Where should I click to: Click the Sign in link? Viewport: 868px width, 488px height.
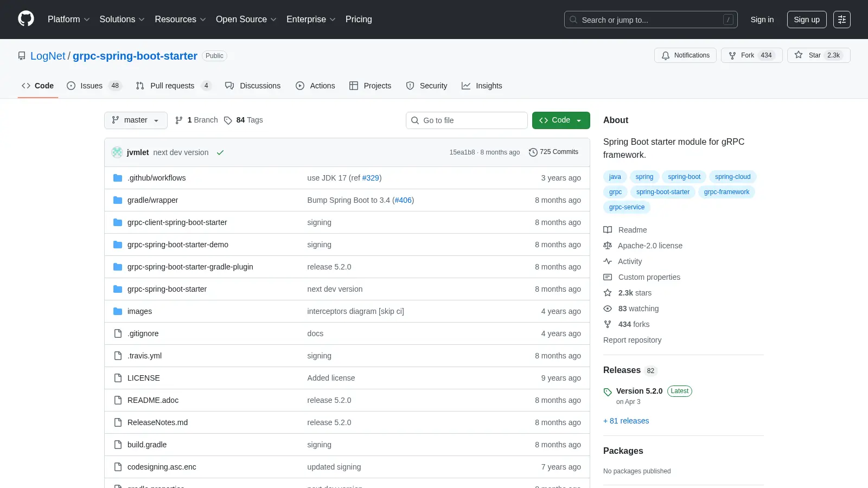pos(762,20)
